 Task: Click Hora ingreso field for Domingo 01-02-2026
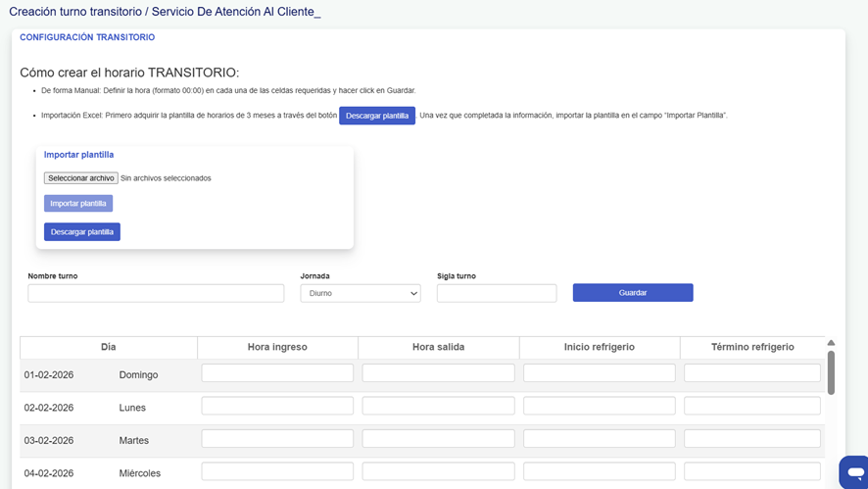(x=277, y=373)
